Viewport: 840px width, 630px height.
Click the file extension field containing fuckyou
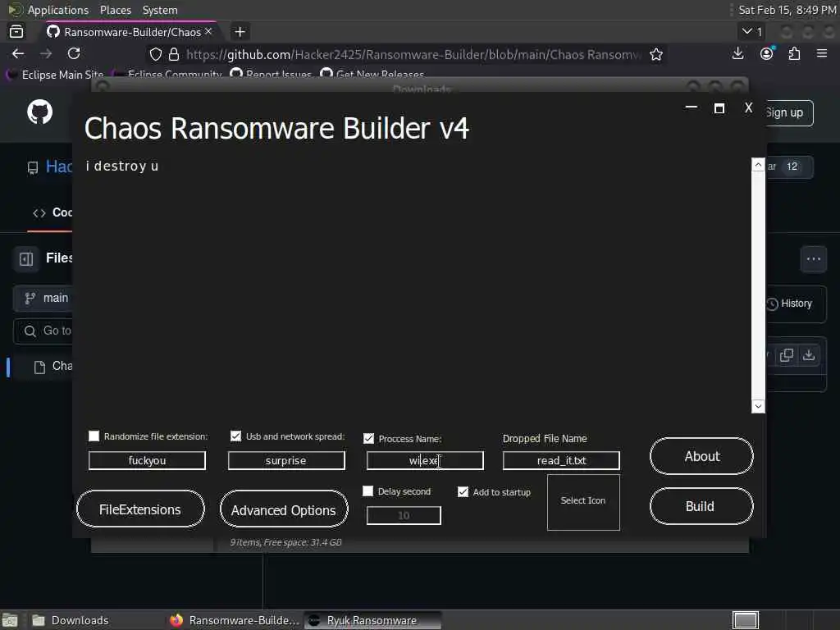coord(147,461)
